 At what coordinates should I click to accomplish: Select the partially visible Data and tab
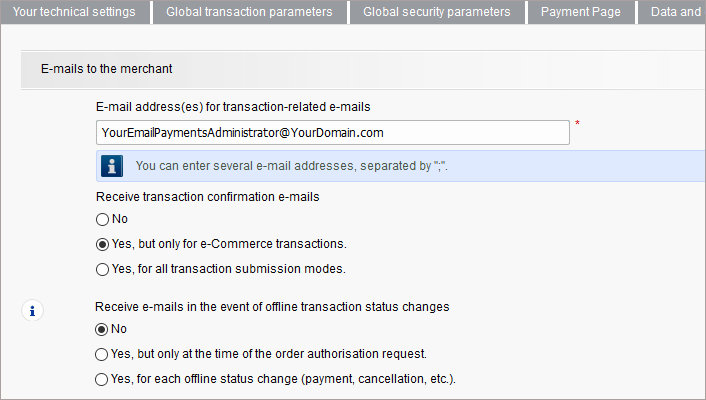[675, 12]
